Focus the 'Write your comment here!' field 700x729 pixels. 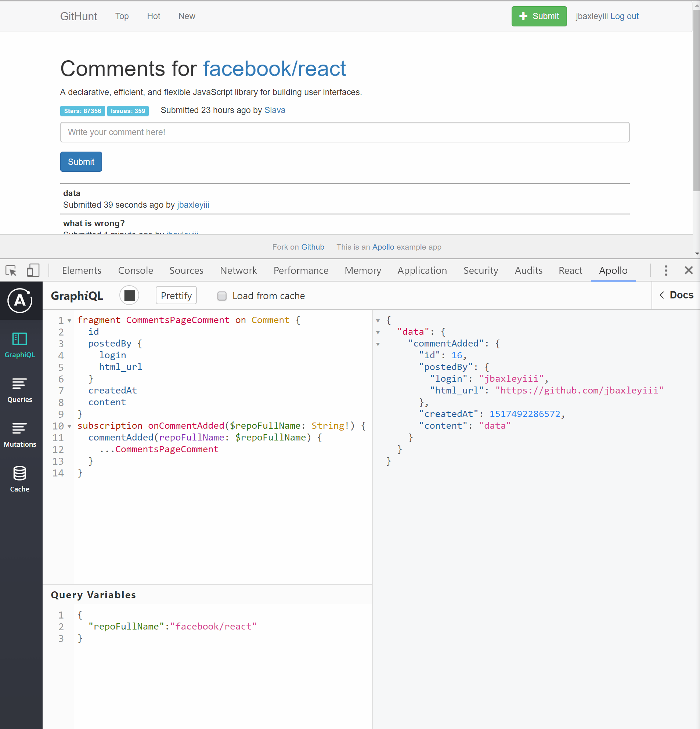pyautogui.click(x=344, y=132)
